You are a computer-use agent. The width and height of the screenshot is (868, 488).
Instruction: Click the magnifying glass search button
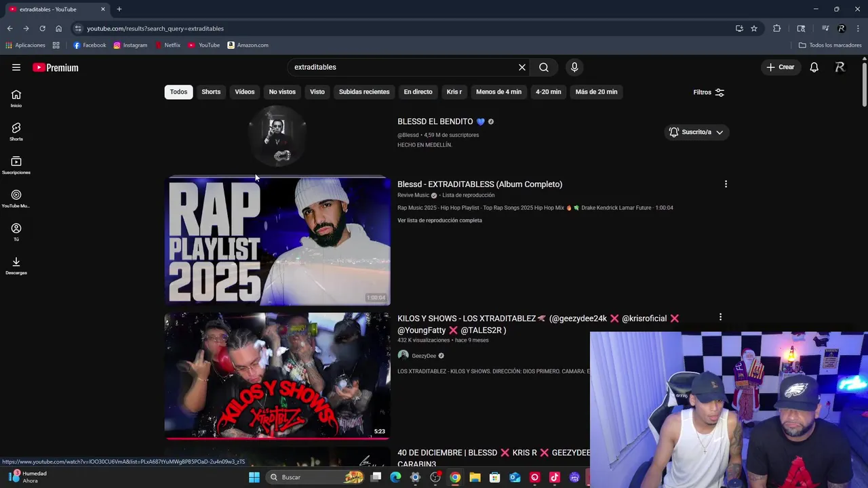pyautogui.click(x=544, y=67)
